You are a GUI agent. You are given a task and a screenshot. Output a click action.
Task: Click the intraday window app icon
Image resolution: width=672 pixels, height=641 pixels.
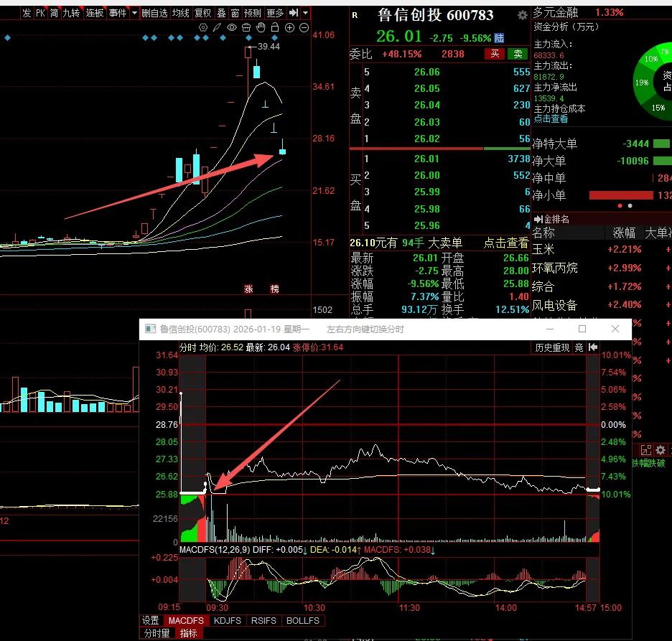pyautogui.click(x=151, y=329)
